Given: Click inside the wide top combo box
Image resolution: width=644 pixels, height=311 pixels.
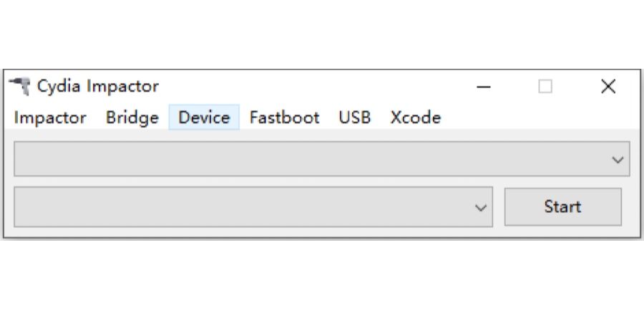Looking at the screenshot, I should [321, 159].
